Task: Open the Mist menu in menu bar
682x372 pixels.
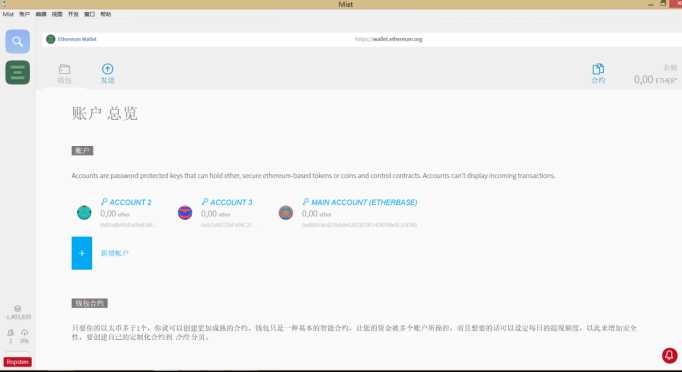Action: coord(8,14)
